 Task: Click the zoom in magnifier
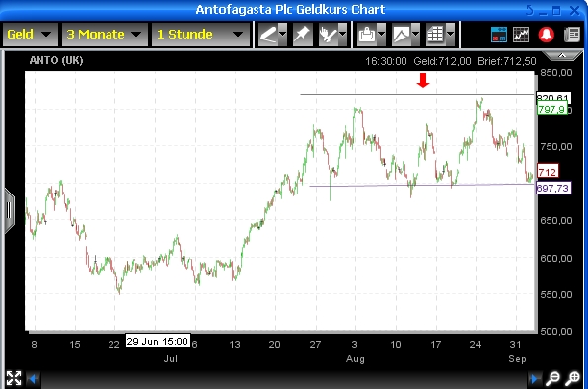[x=573, y=378]
